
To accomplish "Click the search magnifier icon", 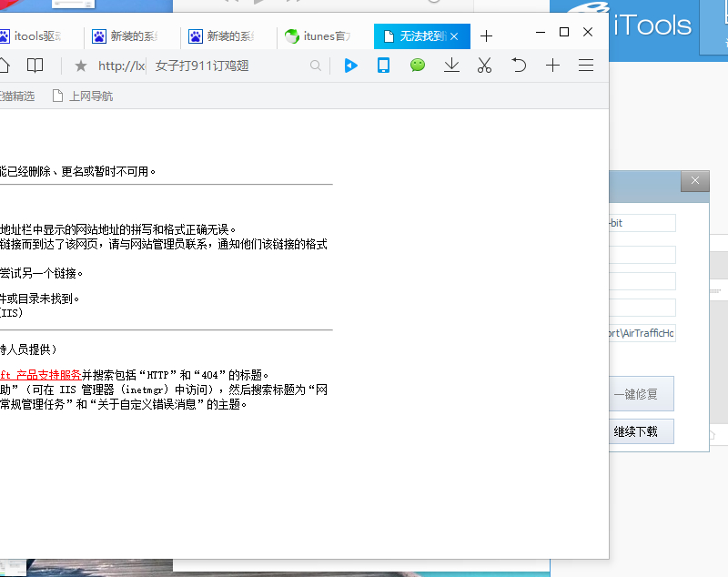I will 315,66.
